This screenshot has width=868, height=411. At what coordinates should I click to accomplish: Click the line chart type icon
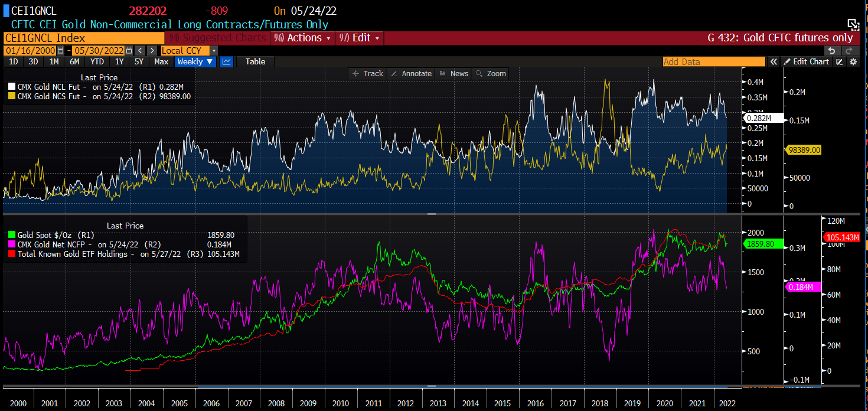(x=226, y=62)
